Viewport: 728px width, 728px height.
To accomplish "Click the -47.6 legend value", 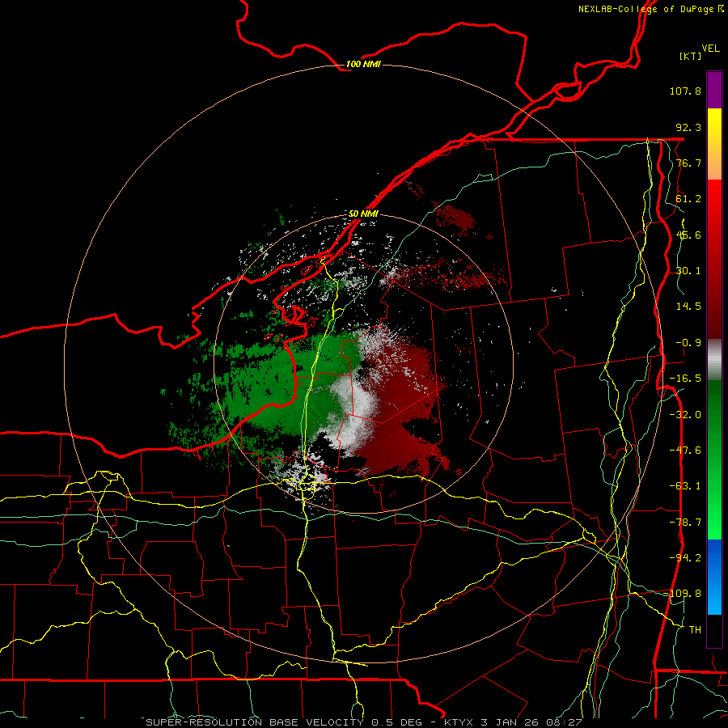I will (x=685, y=451).
